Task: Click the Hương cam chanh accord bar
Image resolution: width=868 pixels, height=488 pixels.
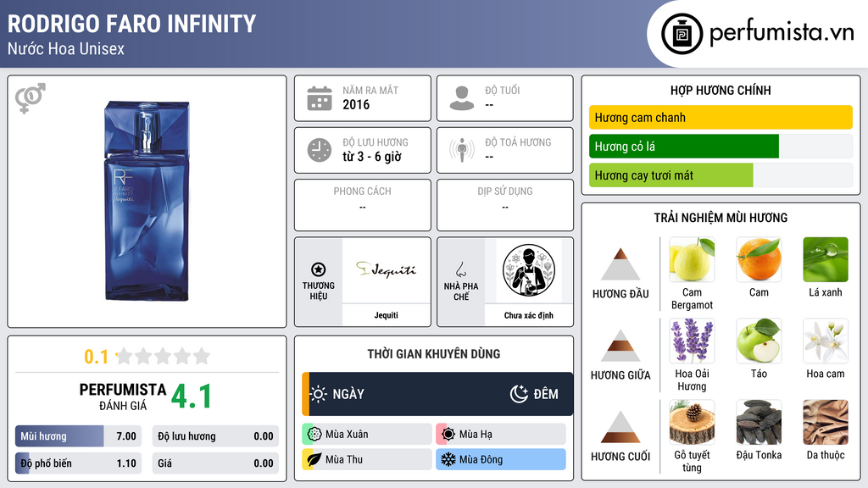Action: click(x=721, y=117)
